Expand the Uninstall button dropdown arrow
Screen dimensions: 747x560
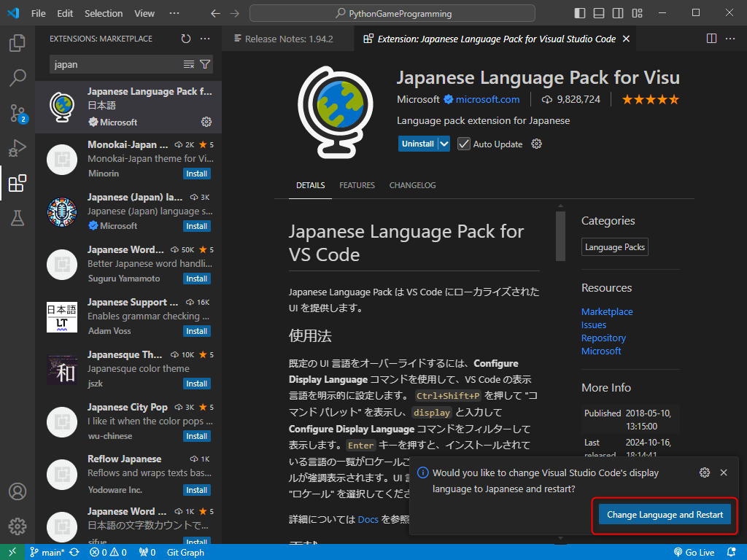pos(444,144)
